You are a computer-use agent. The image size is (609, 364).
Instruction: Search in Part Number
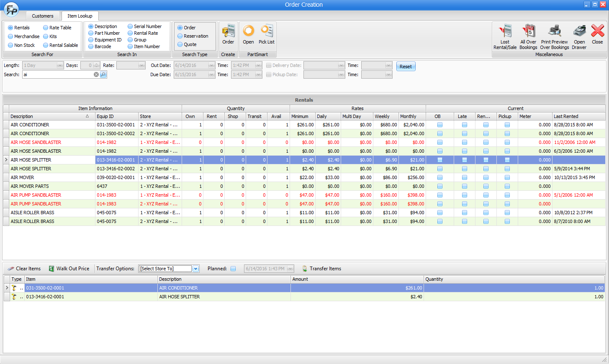coord(91,33)
